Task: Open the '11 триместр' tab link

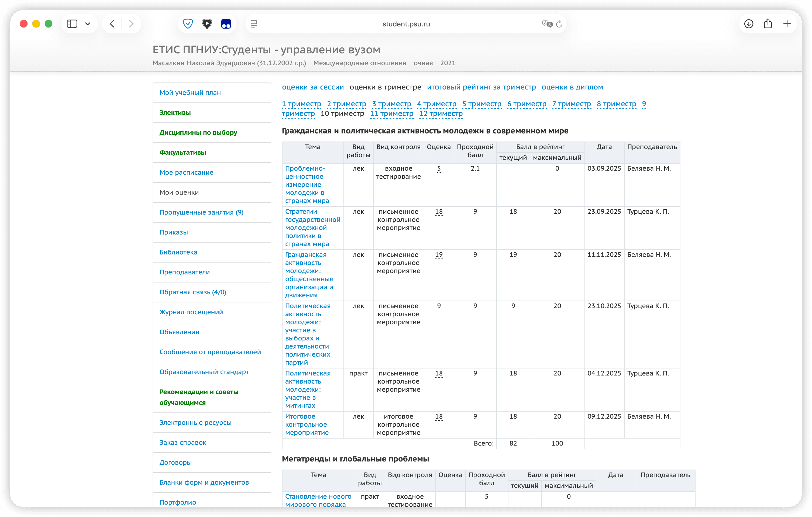Action: coord(391,113)
